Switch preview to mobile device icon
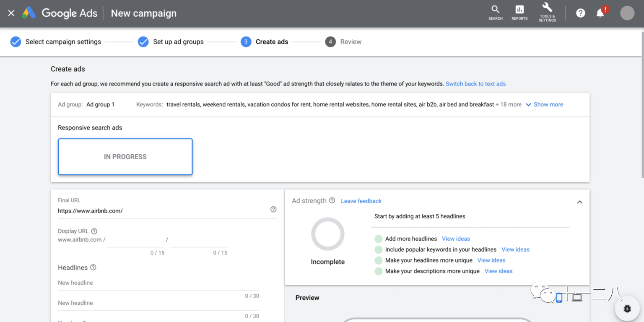The height and width of the screenshot is (322, 644). [559, 298]
